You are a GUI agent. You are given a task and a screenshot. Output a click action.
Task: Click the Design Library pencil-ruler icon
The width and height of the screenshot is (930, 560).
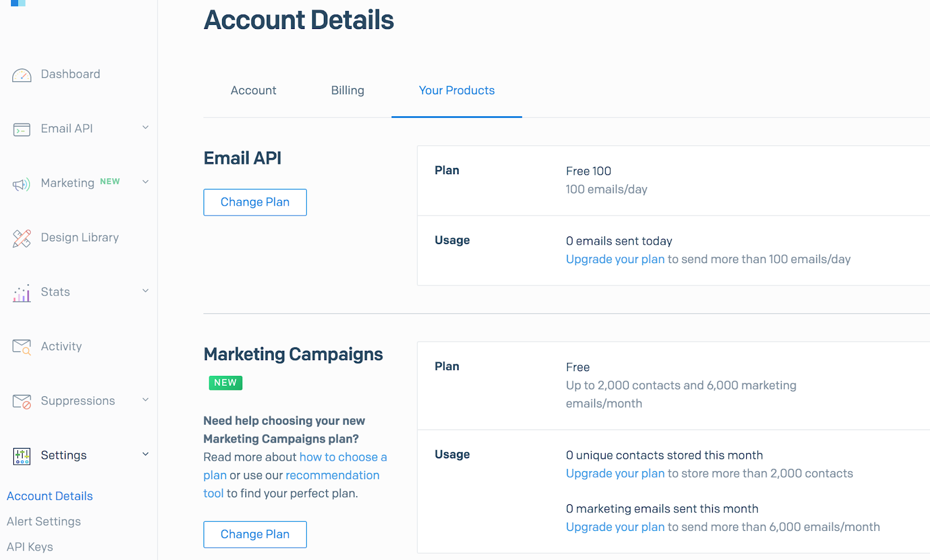[x=22, y=238]
